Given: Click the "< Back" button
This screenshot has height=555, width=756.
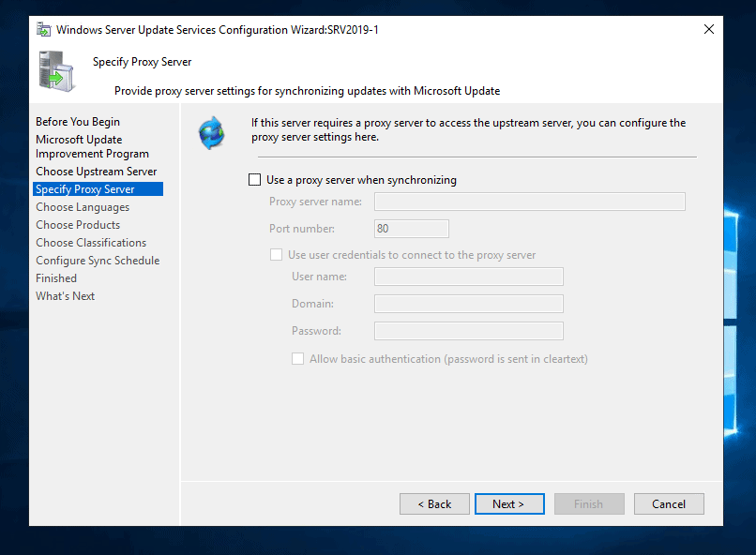Looking at the screenshot, I should [x=434, y=503].
